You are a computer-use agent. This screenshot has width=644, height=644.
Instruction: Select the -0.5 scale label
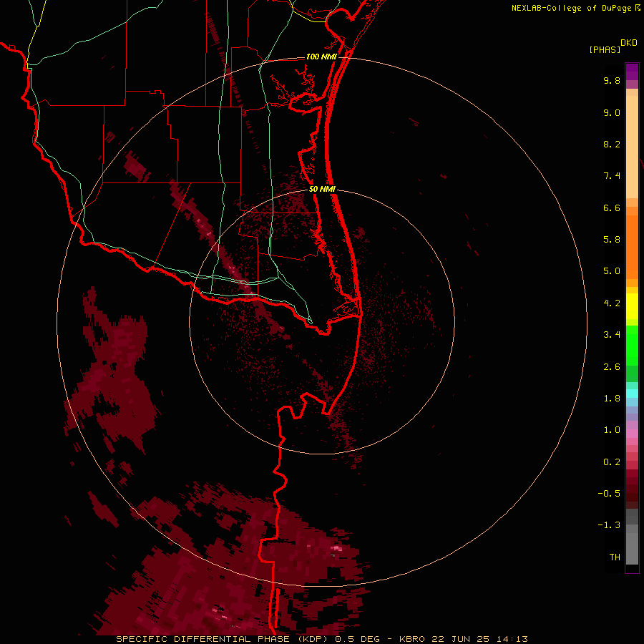pyautogui.click(x=609, y=494)
